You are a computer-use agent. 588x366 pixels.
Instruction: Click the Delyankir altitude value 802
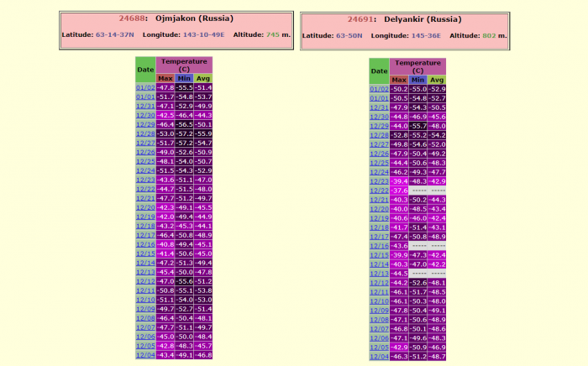coord(491,36)
